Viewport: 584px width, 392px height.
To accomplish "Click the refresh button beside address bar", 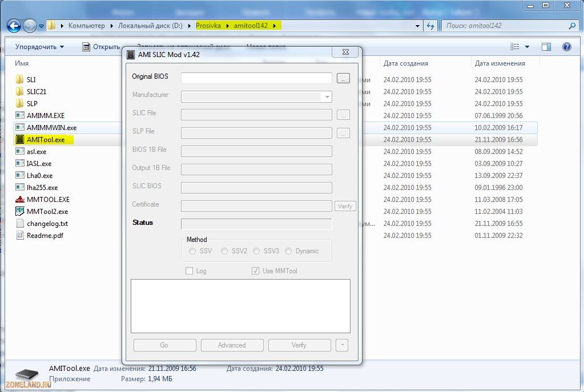I will tap(430, 26).
